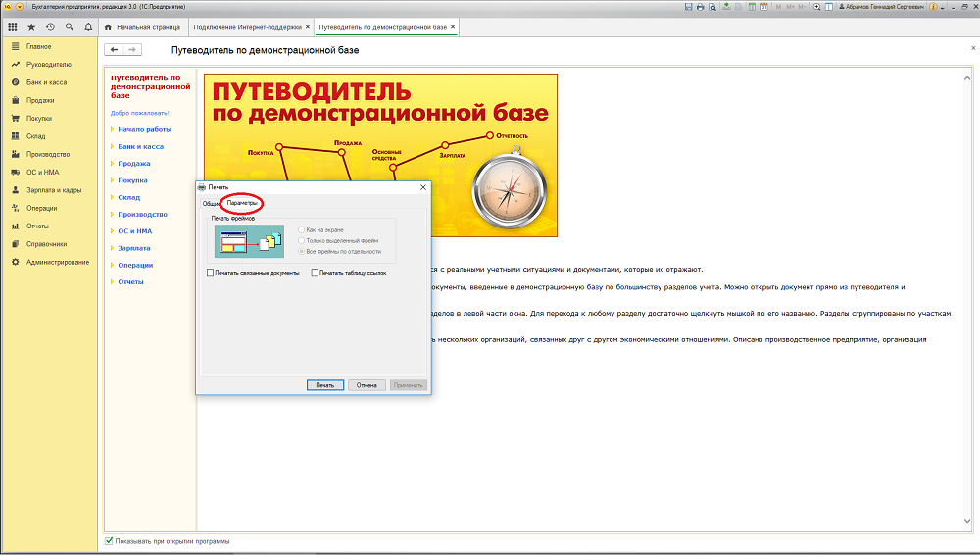The image size is (980, 556).
Task: Open the dropdown arrow beside info icon
Action: click(942, 7)
